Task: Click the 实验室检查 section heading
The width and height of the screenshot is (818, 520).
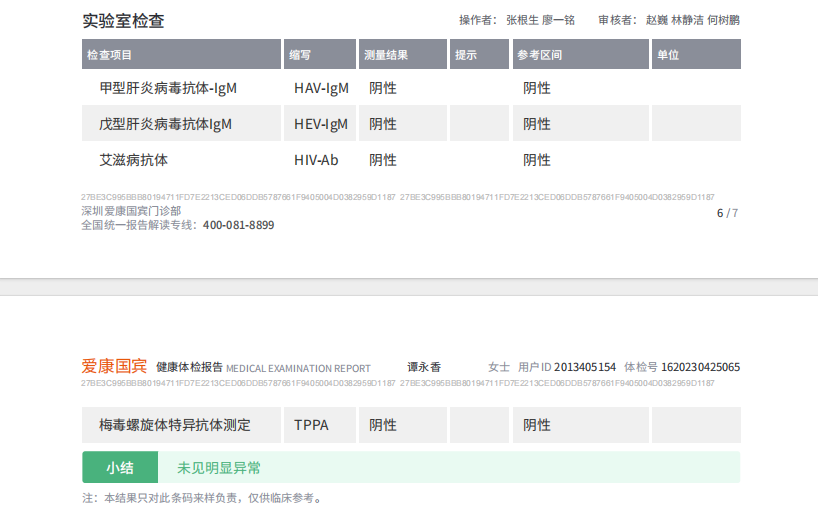Action: point(123,19)
